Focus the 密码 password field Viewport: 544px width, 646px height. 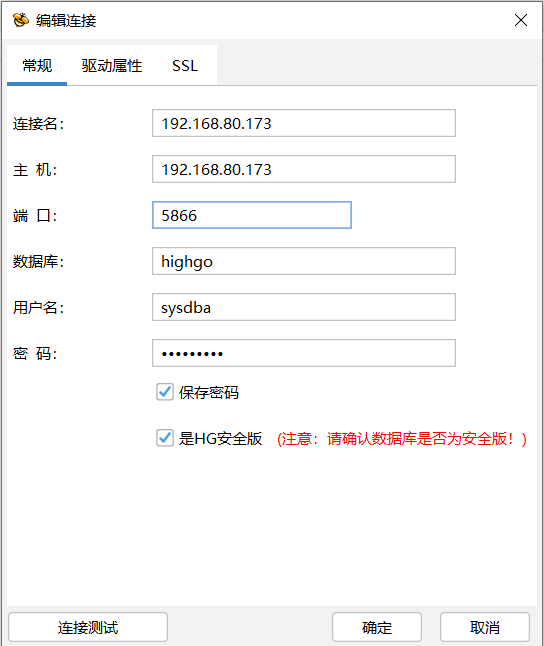tap(304, 353)
